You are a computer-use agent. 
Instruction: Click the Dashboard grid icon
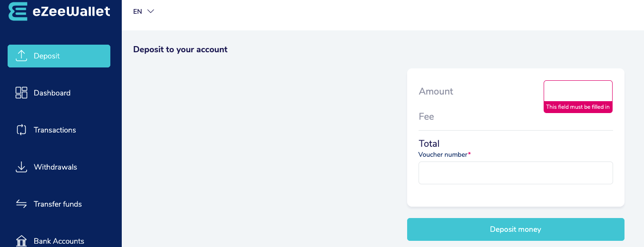[x=21, y=93]
